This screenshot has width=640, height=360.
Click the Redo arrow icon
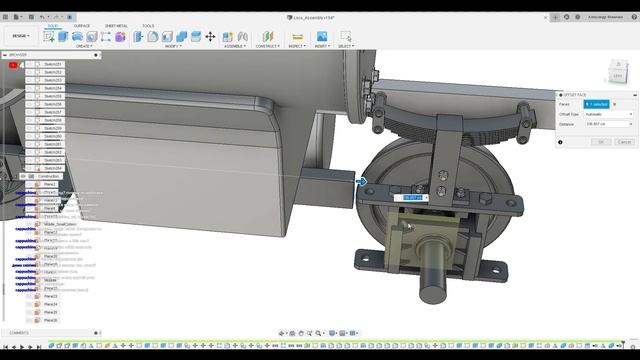tap(56, 17)
